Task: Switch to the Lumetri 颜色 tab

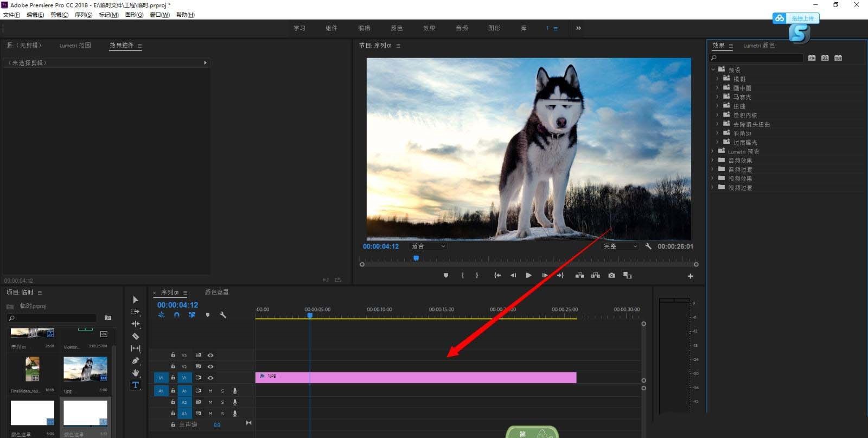Action: pyautogui.click(x=758, y=46)
